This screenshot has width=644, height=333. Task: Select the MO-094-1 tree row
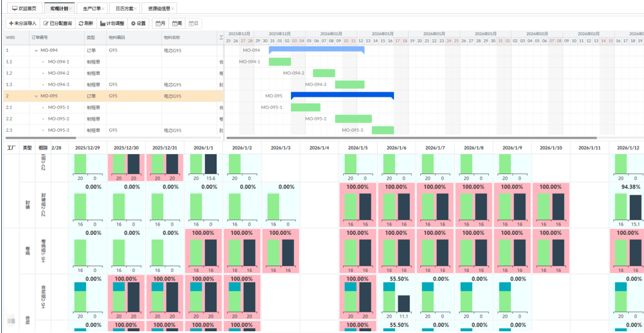[113, 62]
